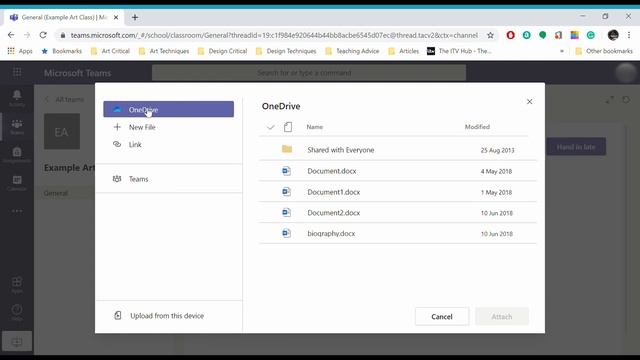
Task: Click Word icon beside biography.docx
Action: [287, 233]
